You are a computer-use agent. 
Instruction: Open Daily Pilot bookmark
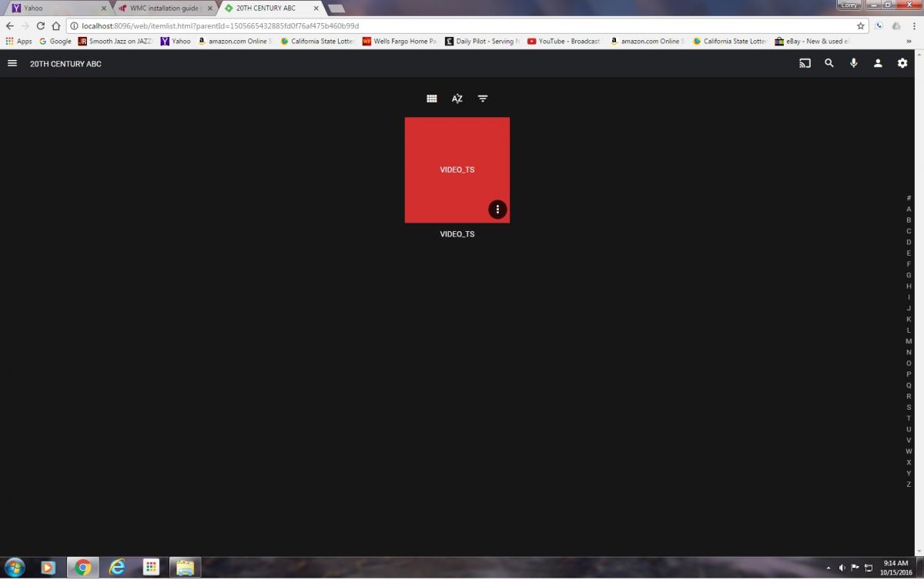(x=483, y=42)
